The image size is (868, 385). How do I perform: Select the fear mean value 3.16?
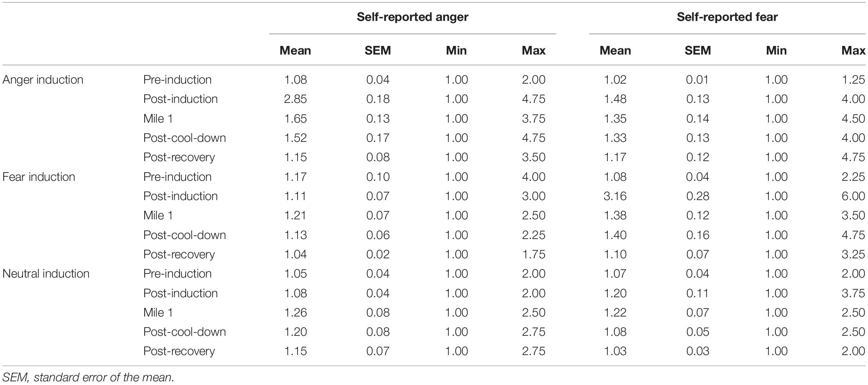[615, 196]
